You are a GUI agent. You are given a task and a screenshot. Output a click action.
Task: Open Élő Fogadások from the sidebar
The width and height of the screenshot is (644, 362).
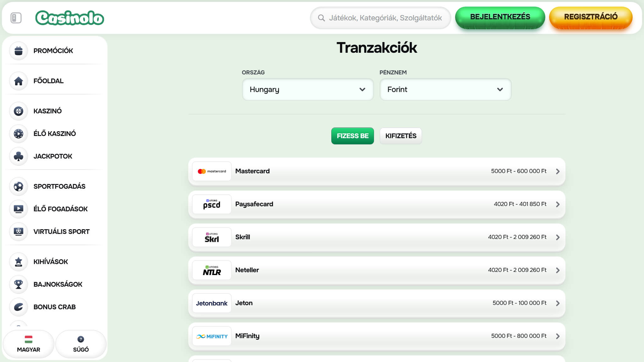tap(60, 209)
